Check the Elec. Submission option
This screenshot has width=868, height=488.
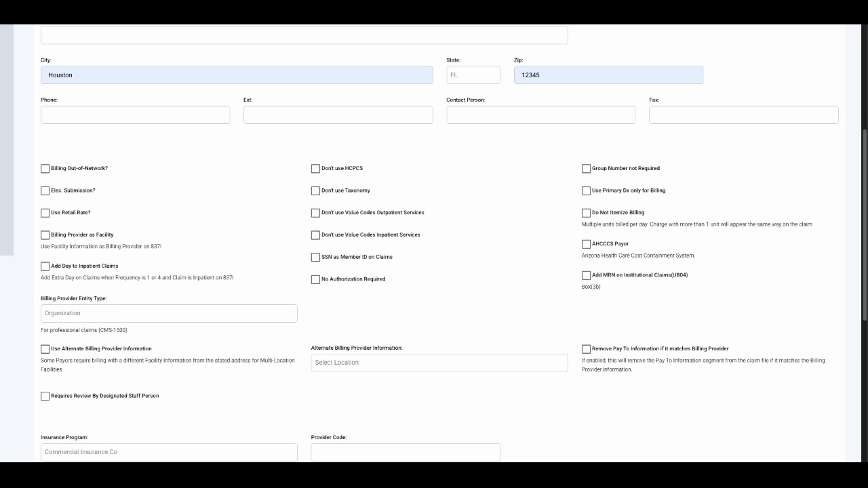pyautogui.click(x=45, y=190)
